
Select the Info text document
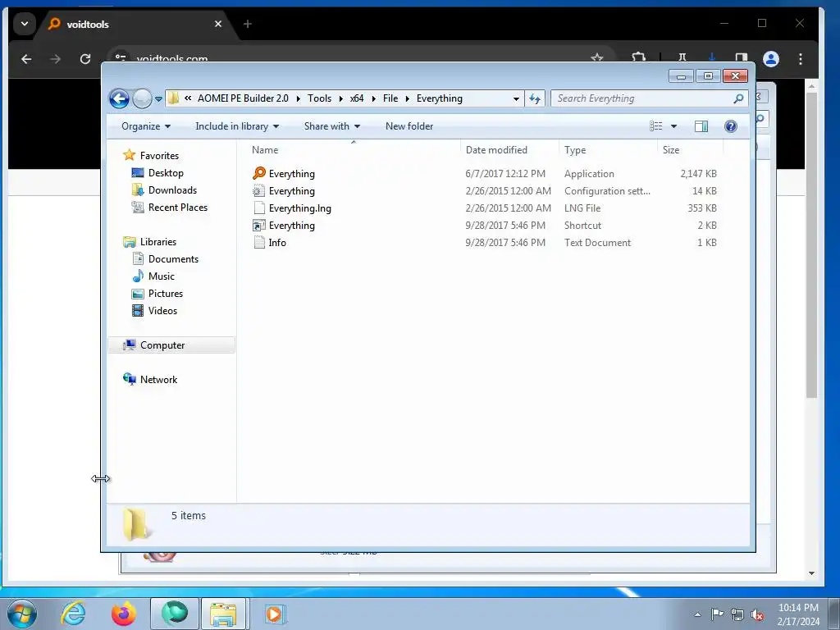point(277,243)
